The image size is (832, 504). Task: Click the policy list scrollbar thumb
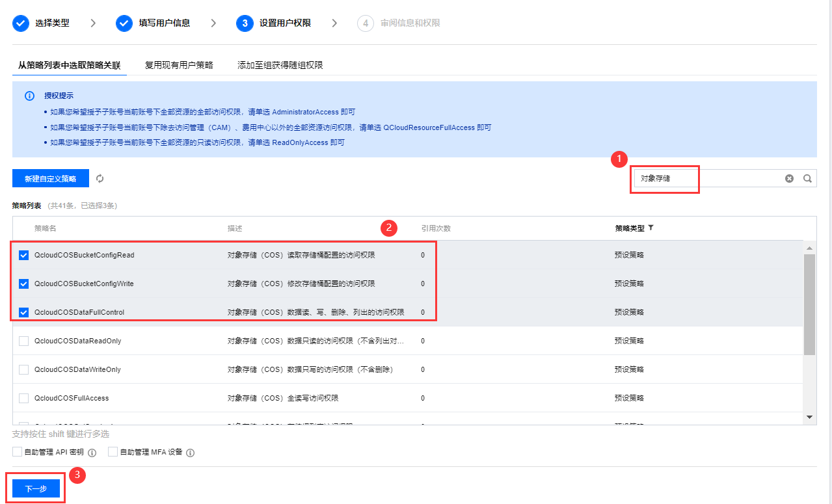pyautogui.click(x=809, y=304)
